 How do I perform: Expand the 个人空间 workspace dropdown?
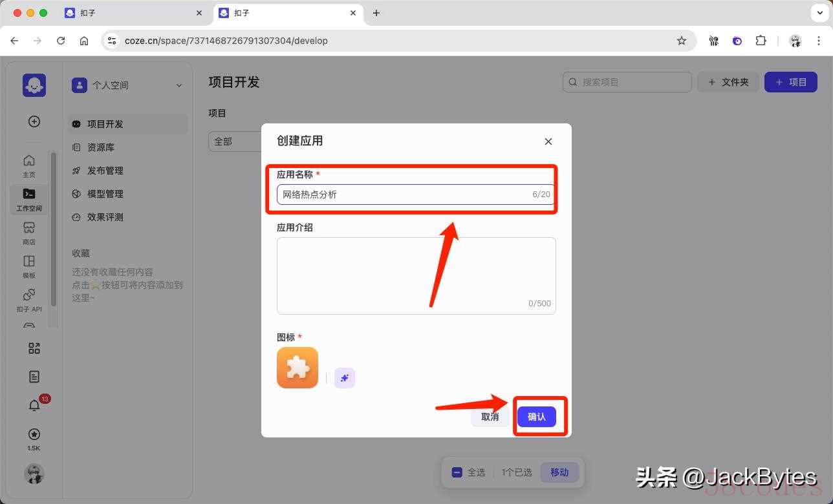click(x=179, y=85)
